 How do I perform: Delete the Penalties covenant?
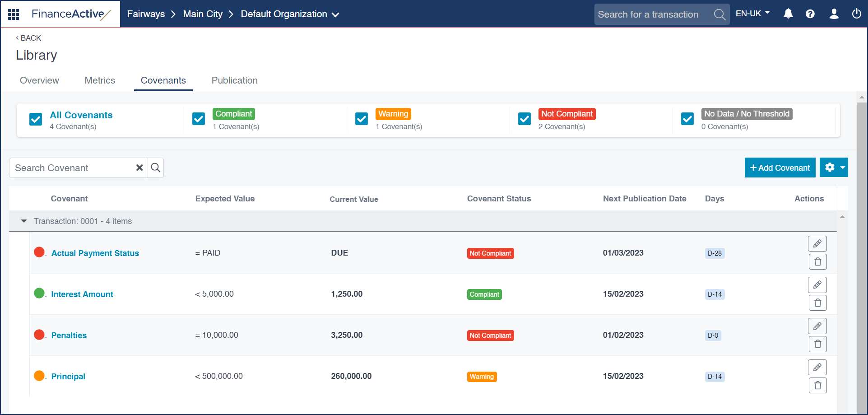point(817,344)
